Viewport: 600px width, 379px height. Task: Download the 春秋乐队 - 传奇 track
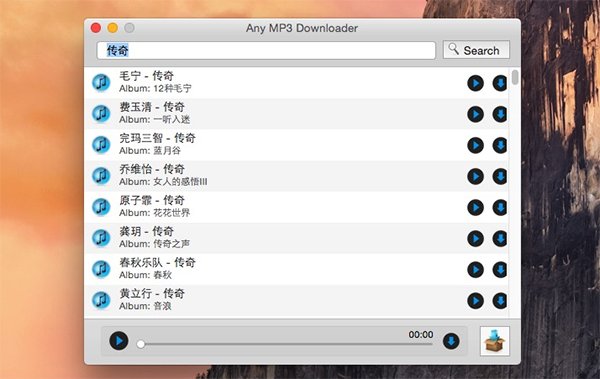(x=500, y=270)
